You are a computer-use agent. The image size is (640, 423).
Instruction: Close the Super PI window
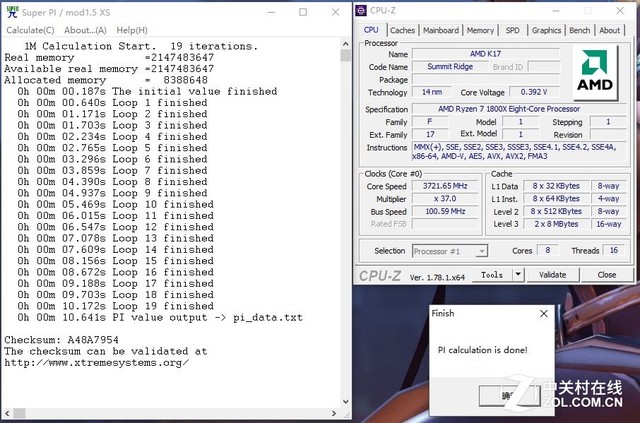coord(336,12)
